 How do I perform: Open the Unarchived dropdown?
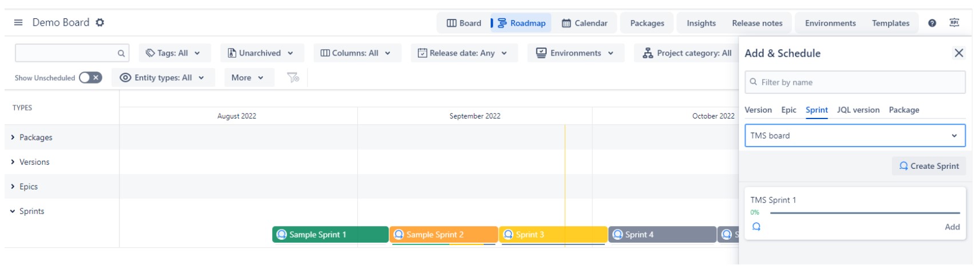coord(262,53)
